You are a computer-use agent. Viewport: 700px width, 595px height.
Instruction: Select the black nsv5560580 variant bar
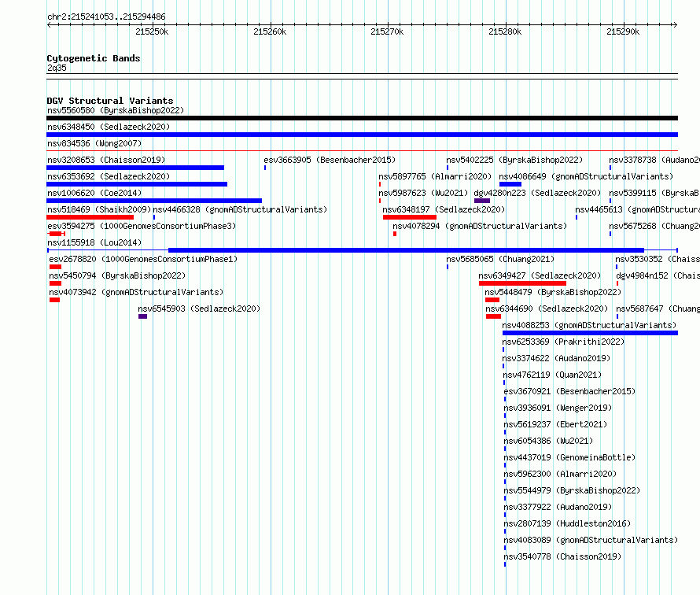(362, 118)
